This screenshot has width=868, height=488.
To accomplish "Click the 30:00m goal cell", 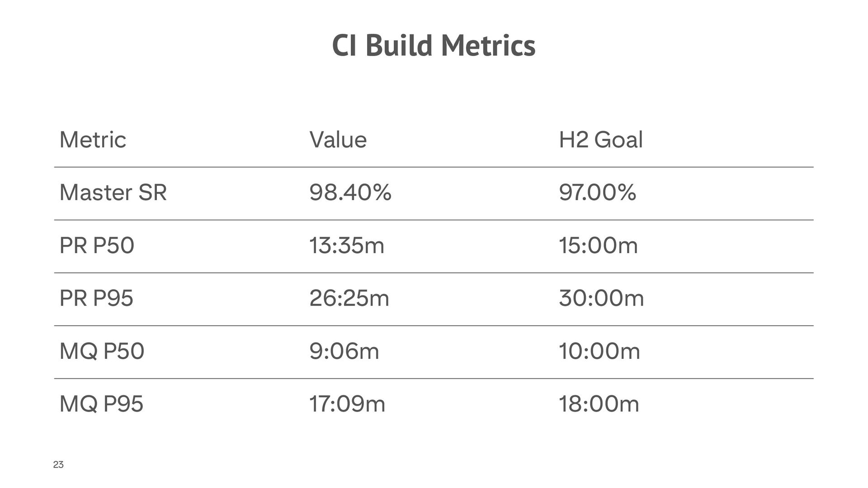I will [601, 298].
